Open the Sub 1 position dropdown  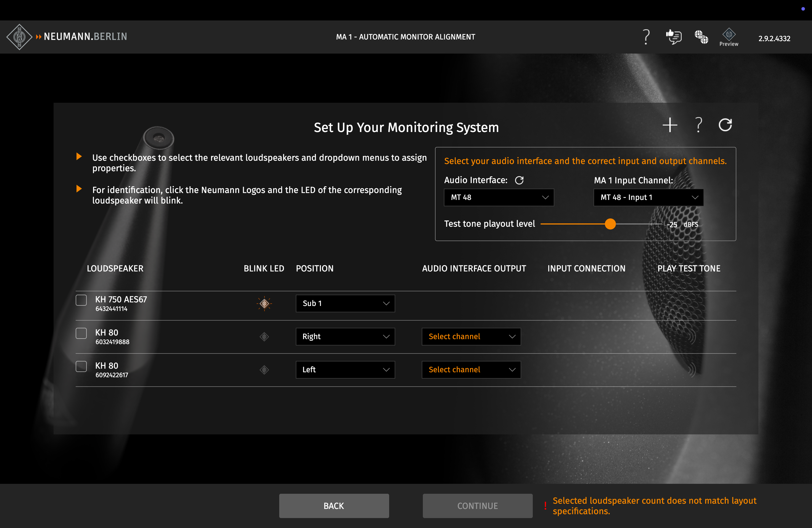point(345,303)
